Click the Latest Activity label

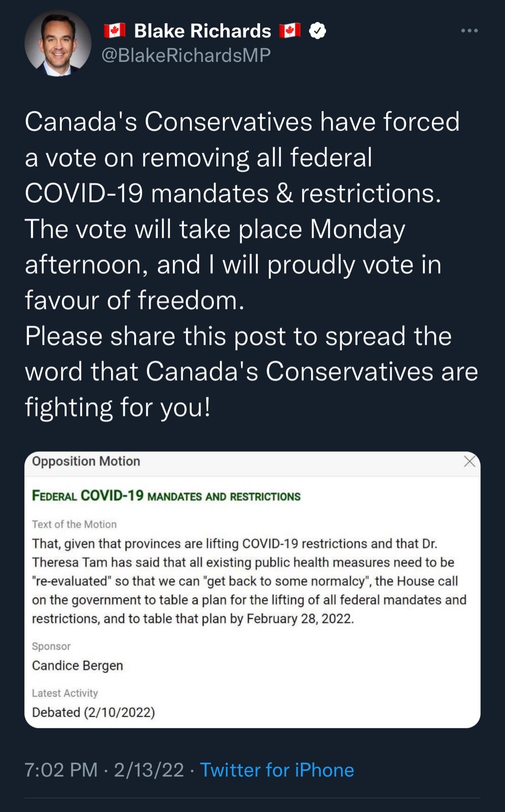coord(65,693)
